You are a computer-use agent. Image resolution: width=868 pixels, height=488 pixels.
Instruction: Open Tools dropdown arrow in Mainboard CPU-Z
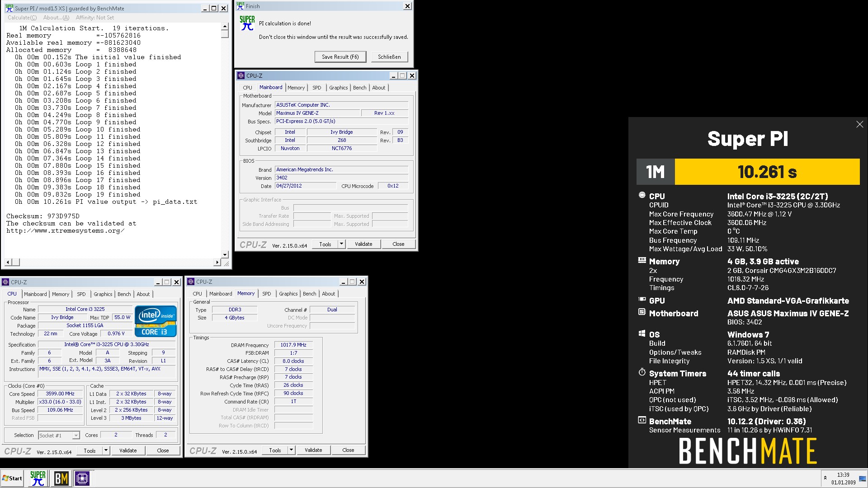[x=342, y=244]
